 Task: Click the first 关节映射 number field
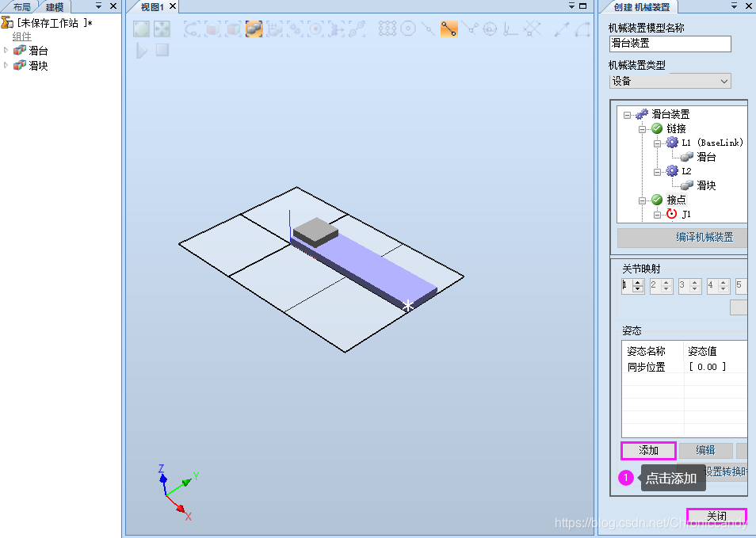point(628,285)
